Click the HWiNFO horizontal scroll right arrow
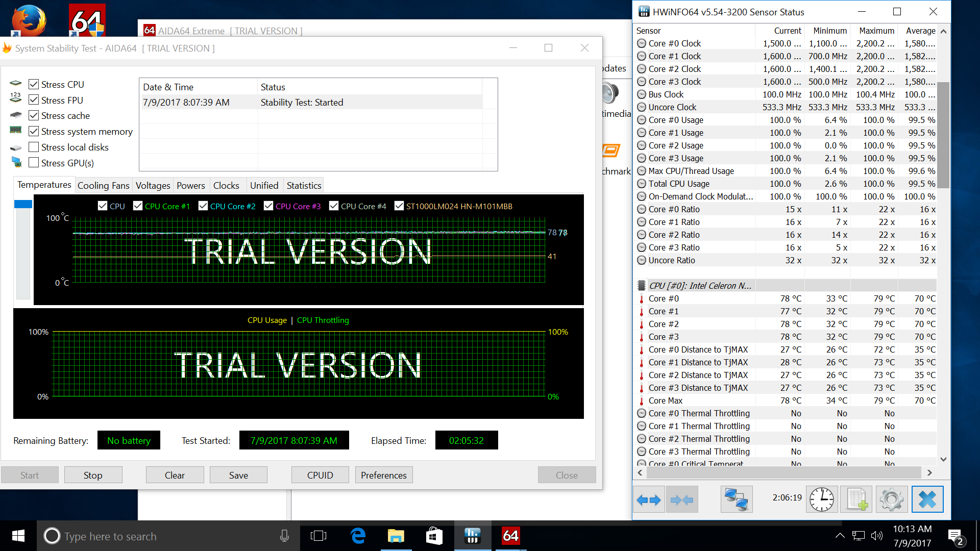The image size is (980, 551). pos(929,473)
